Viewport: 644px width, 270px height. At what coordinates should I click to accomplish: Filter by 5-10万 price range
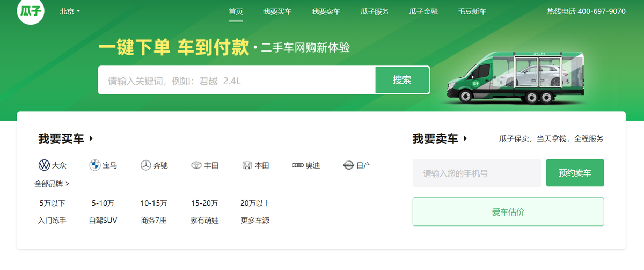pos(103,203)
